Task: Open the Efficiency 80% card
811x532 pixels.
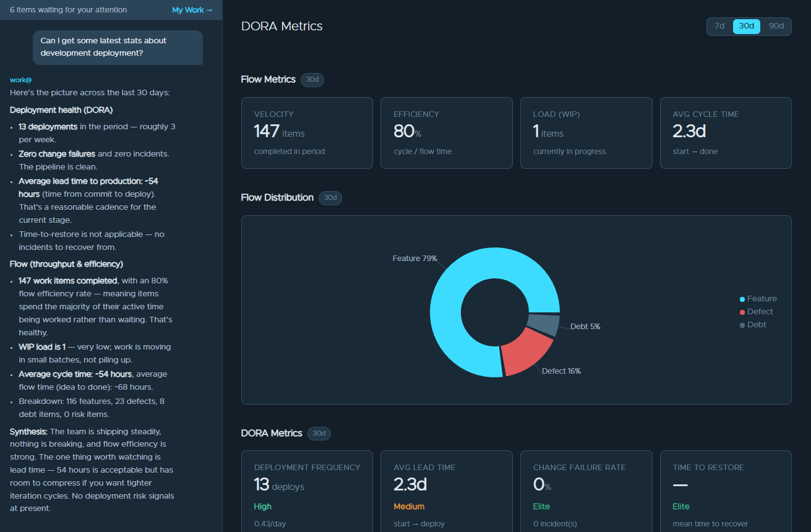Action: pos(447,133)
